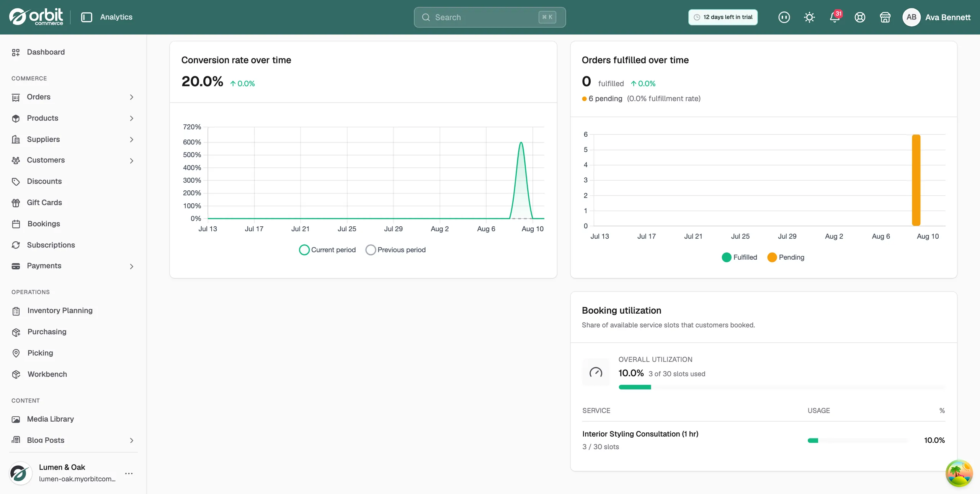Toggle Current period legend series
The width and height of the screenshot is (980, 494).
[327, 250]
